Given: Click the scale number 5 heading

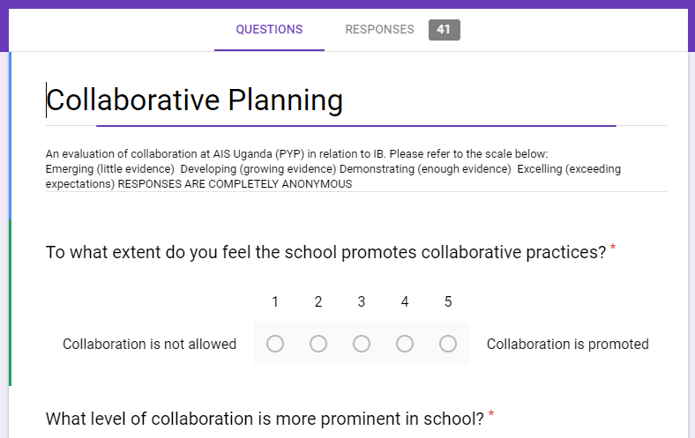Looking at the screenshot, I should [x=448, y=302].
